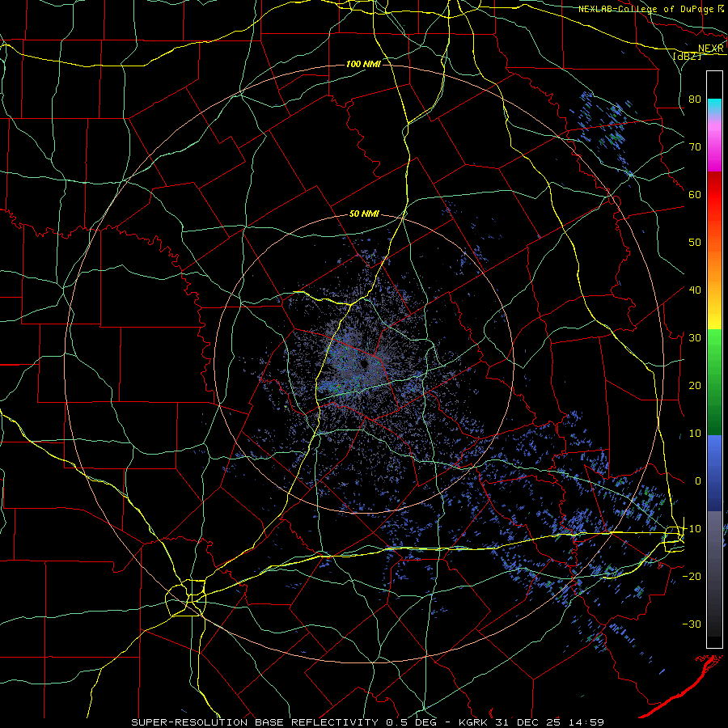Click the reflectivity color scale bar
The height and width of the screenshot is (728, 728).
click(714, 359)
